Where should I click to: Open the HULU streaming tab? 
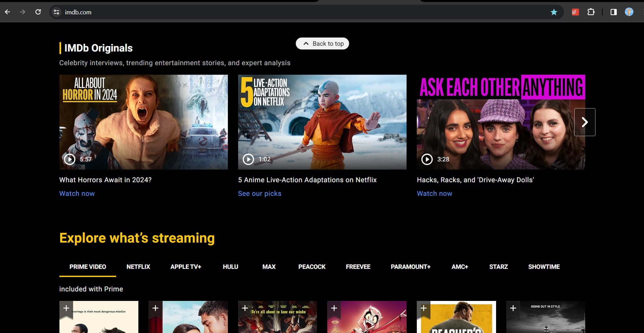(231, 267)
